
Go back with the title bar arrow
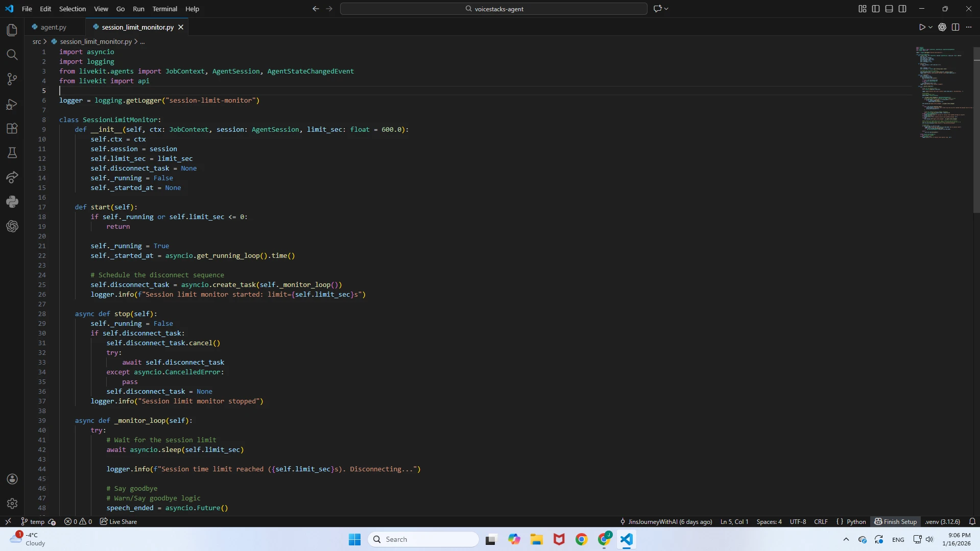(316, 9)
